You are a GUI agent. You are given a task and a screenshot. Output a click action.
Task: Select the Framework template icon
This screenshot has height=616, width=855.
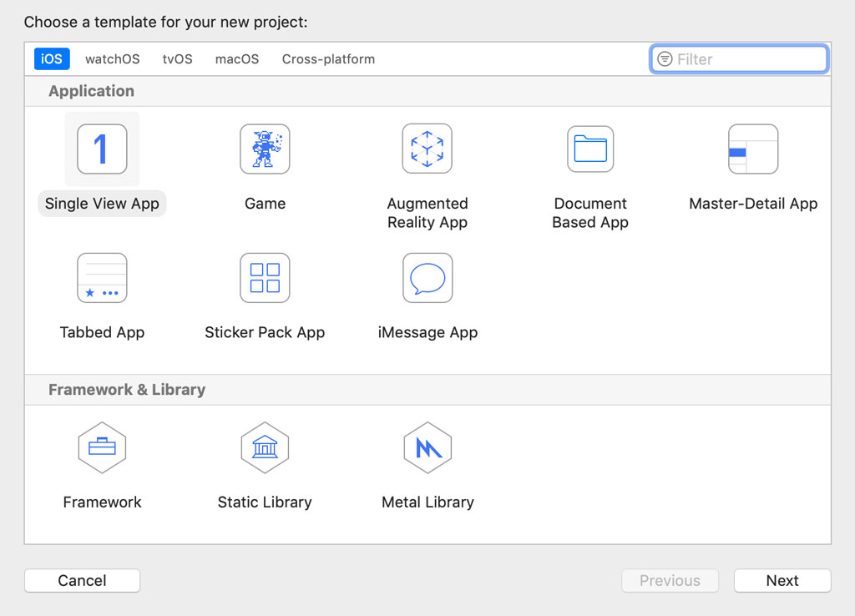click(102, 447)
